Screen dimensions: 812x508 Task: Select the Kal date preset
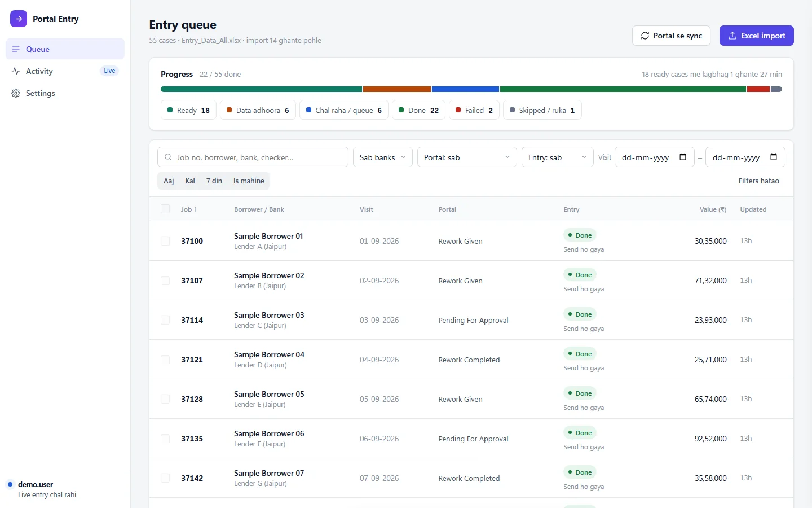[190, 181]
